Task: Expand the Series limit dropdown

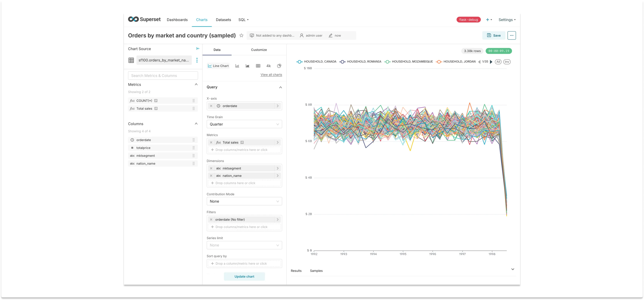Action: tap(244, 245)
